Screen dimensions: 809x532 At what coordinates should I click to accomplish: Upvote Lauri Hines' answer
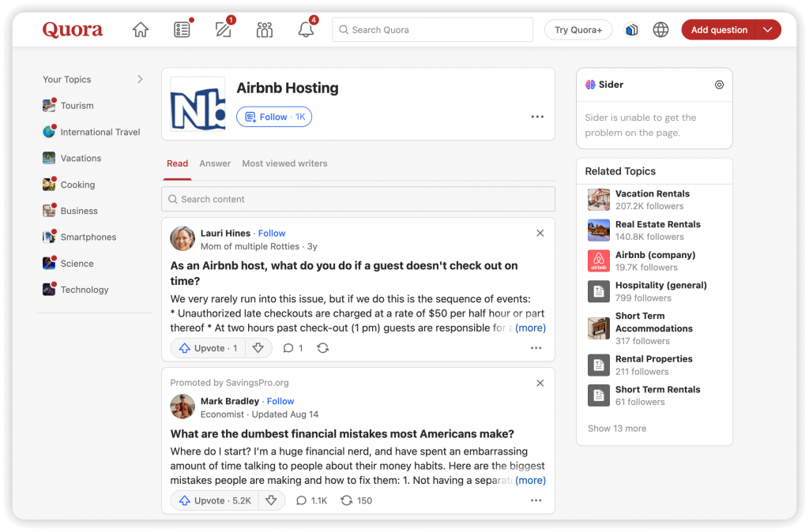pos(209,348)
